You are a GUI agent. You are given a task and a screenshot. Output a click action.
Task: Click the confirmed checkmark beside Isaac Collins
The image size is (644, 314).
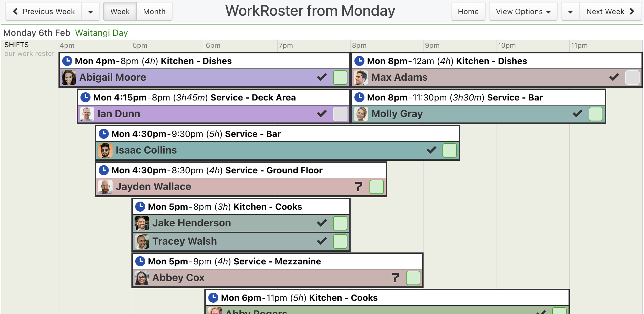click(431, 150)
